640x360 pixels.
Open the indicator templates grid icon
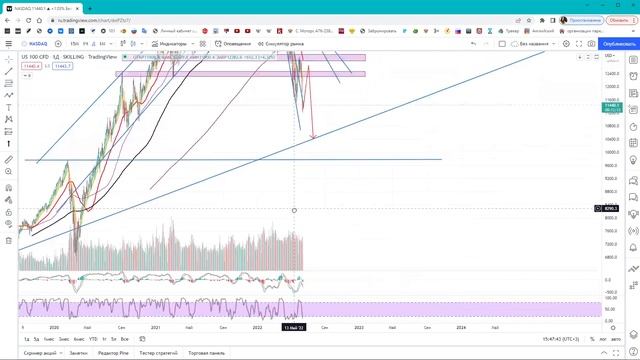(203, 44)
